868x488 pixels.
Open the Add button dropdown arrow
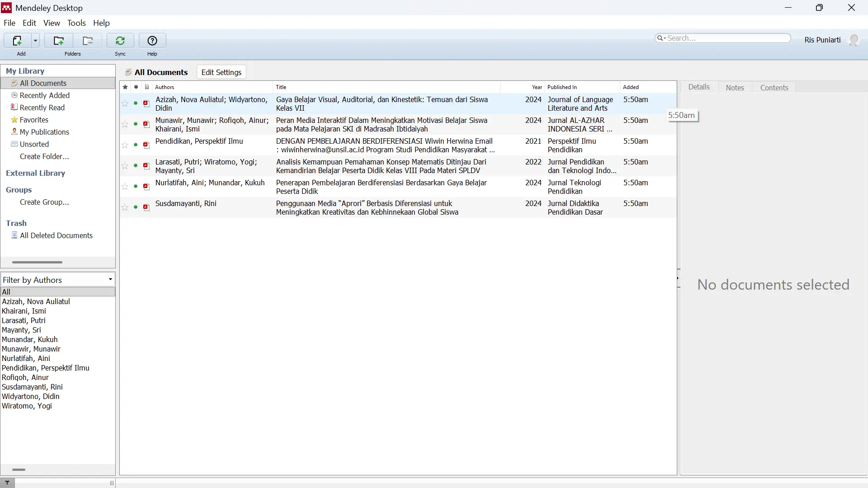pyautogui.click(x=36, y=41)
